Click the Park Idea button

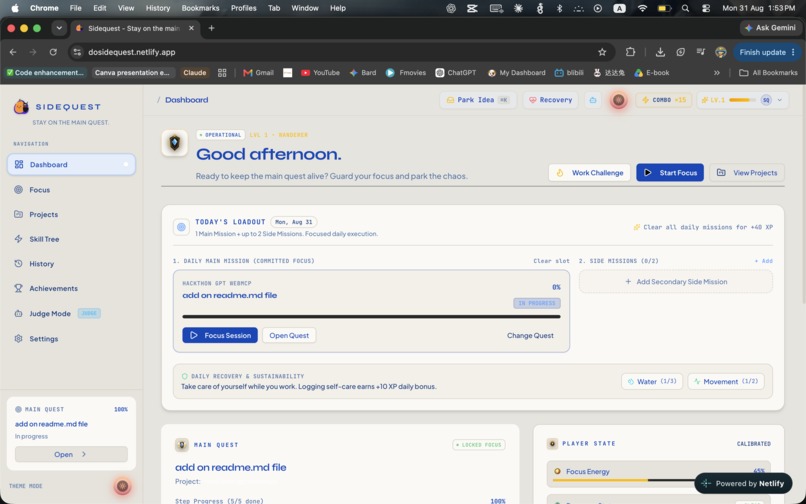pos(478,100)
